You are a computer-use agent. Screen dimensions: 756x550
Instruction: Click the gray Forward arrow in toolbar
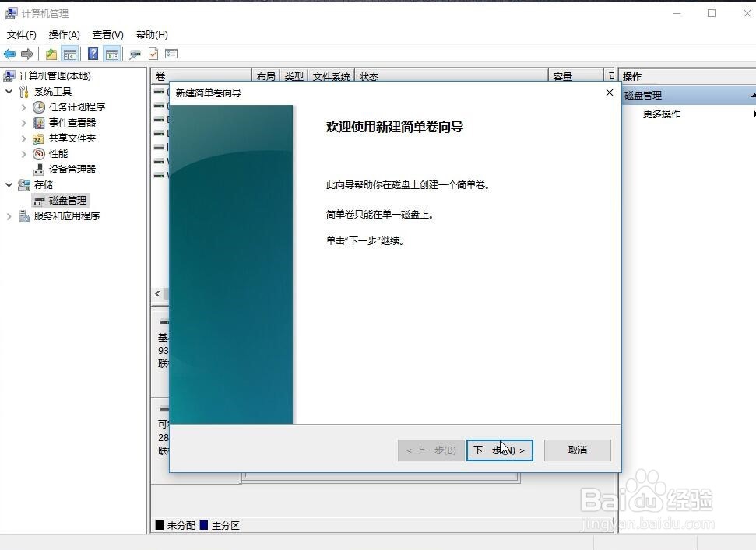pos(27,54)
